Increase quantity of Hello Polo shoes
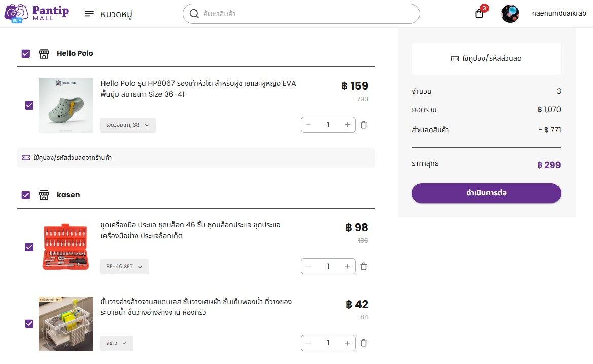 point(347,125)
